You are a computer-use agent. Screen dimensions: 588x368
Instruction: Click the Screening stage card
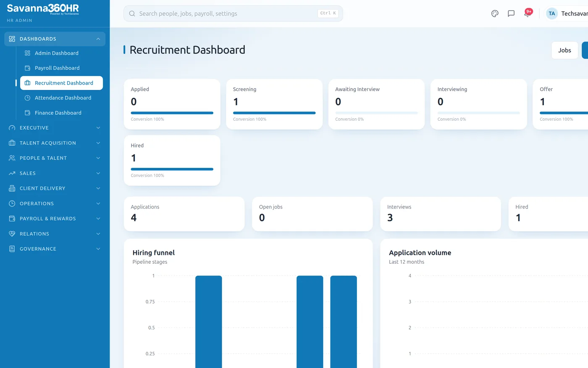(x=274, y=104)
